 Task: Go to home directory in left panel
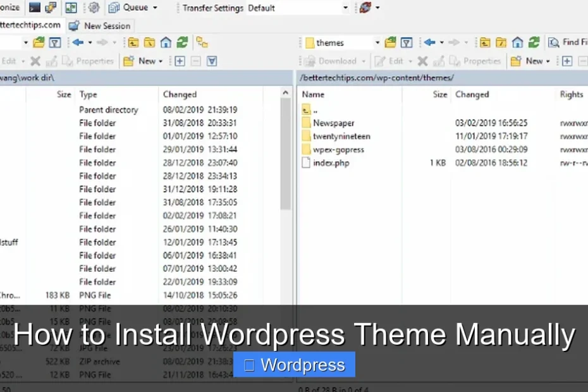[166, 42]
